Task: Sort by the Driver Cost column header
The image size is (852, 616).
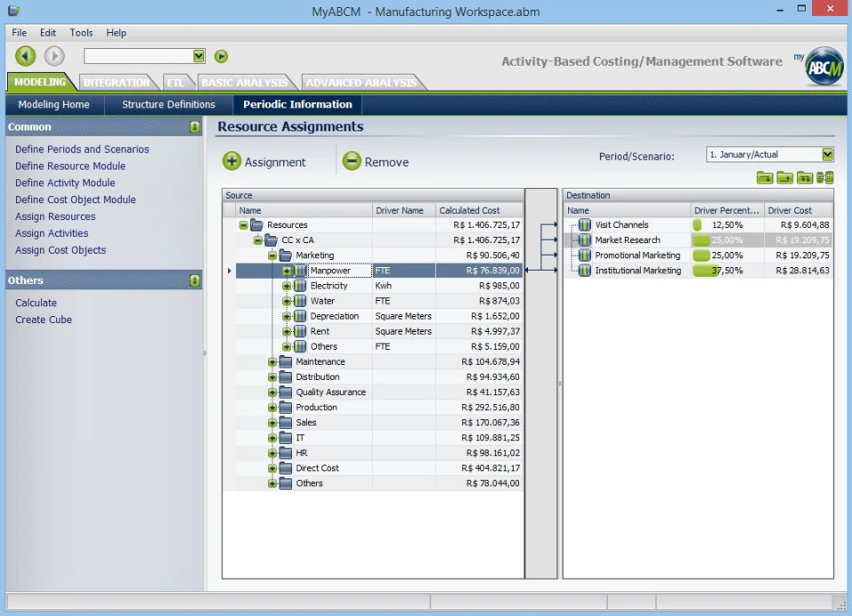Action: point(798,210)
